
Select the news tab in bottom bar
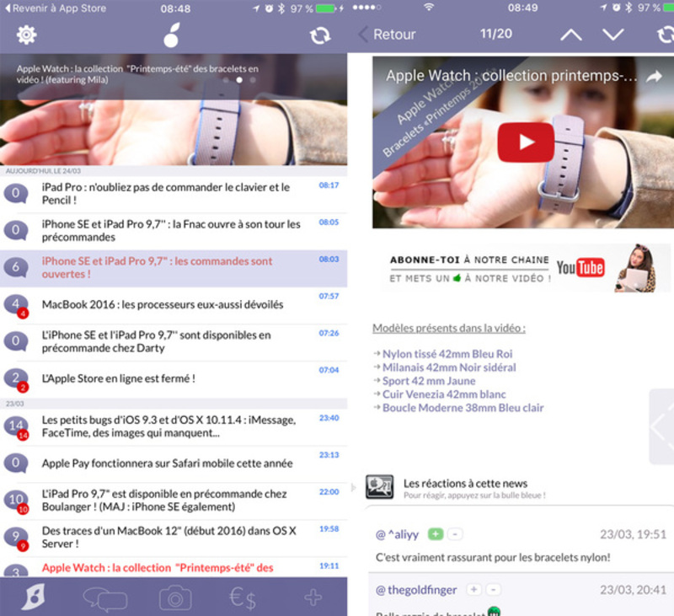(x=34, y=597)
